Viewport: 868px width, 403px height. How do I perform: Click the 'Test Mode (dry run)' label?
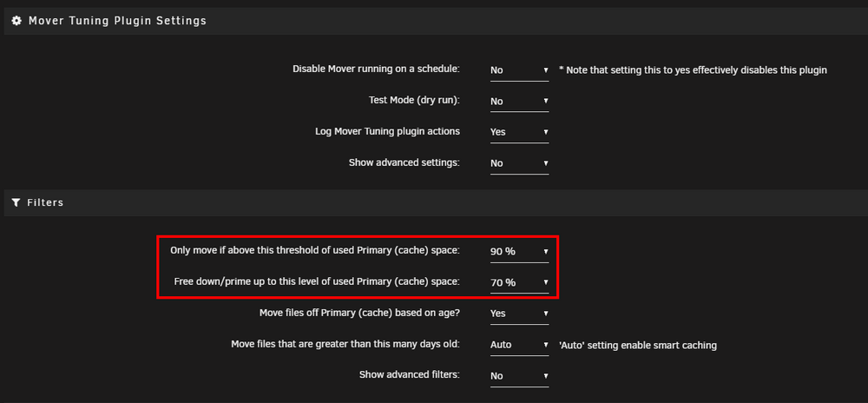tap(415, 100)
